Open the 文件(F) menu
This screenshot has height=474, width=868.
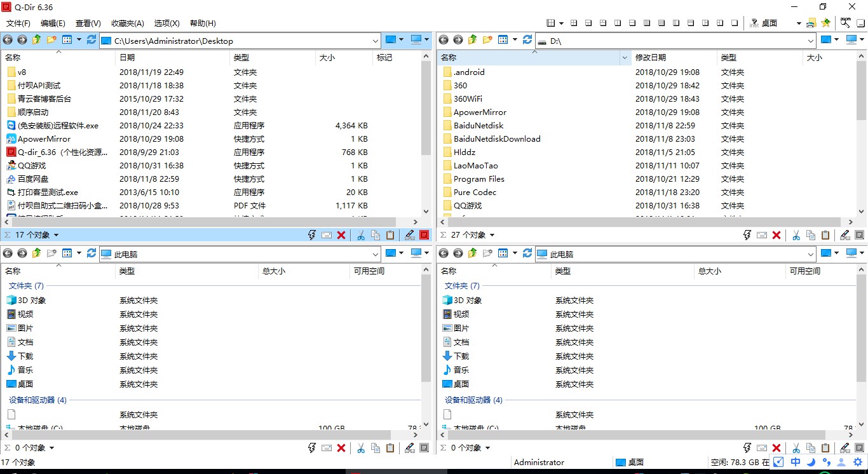click(x=18, y=23)
